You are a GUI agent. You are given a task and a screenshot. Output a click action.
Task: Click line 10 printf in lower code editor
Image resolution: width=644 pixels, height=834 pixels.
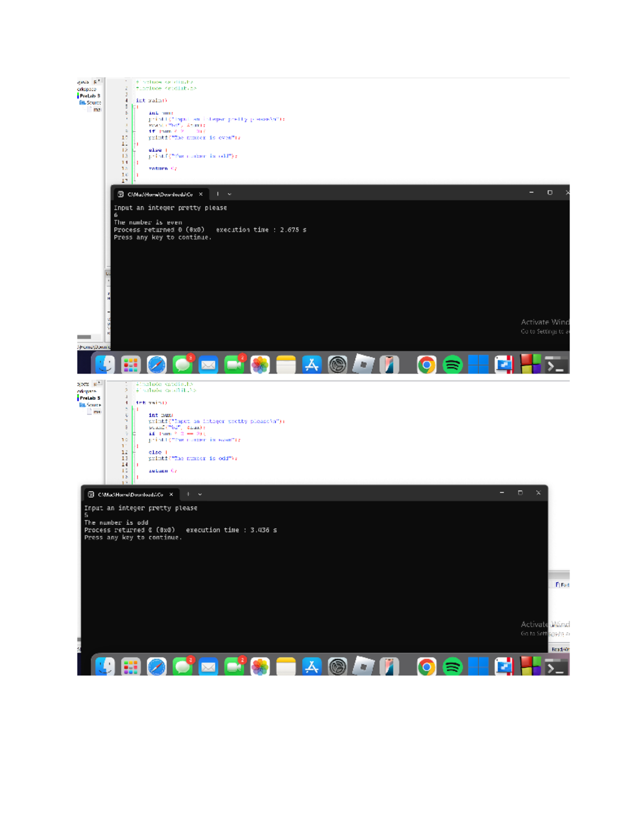(194, 440)
